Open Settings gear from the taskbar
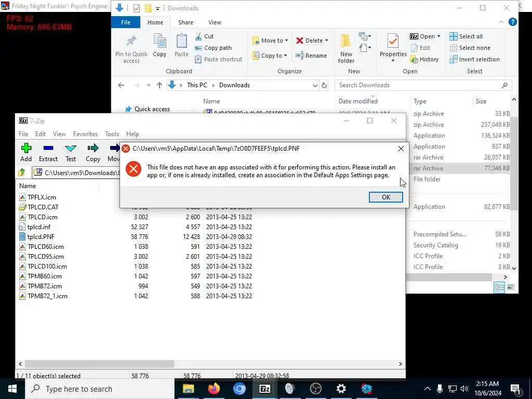Image resolution: width=532 pixels, height=399 pixels. point(341,389)
